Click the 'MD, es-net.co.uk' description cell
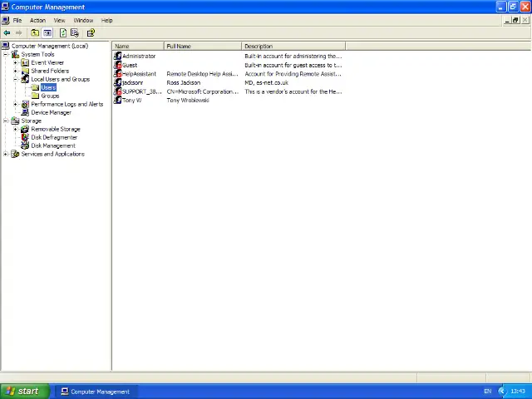The width and height of the screenshot is (532, 399). pos(267,82)
